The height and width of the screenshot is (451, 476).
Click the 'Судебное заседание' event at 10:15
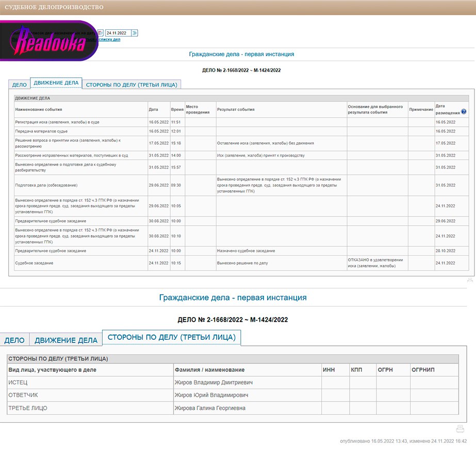(34, 263)
